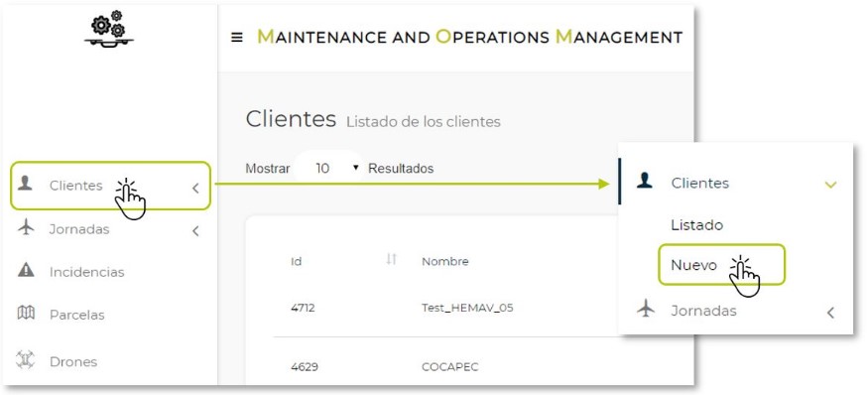Click the Resultados label
The width and height of the screenshot is (868, 395).
click(401, 168)
